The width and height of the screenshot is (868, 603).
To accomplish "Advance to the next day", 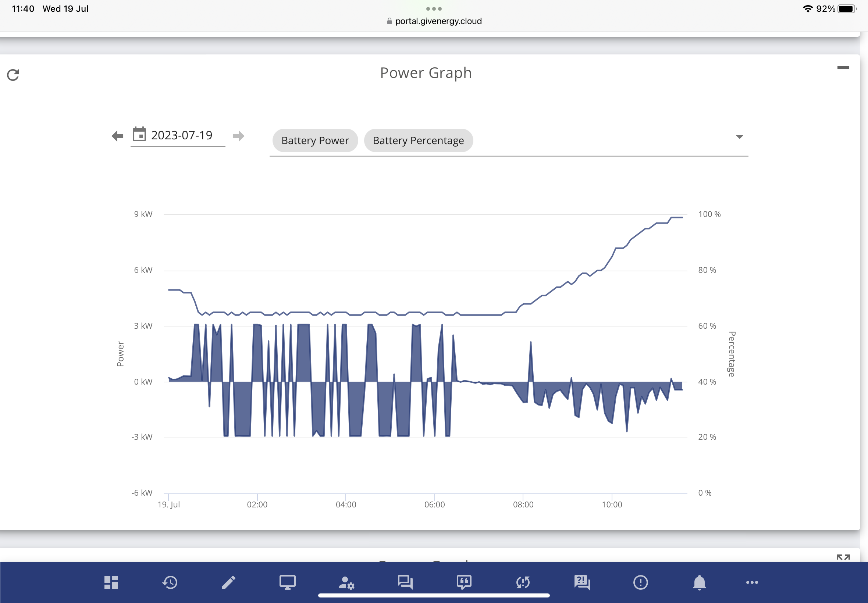I will [238, 136].
